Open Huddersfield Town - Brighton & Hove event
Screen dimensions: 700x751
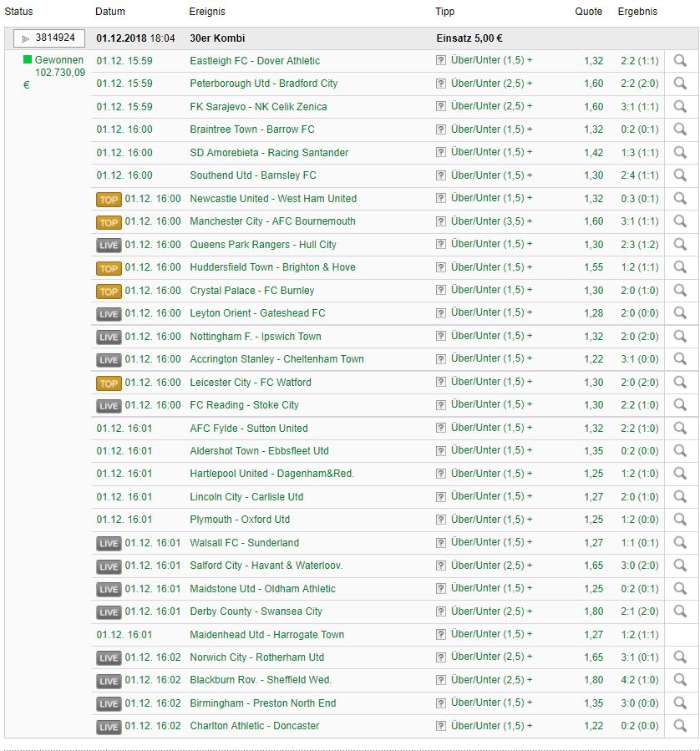pos(272,267)
